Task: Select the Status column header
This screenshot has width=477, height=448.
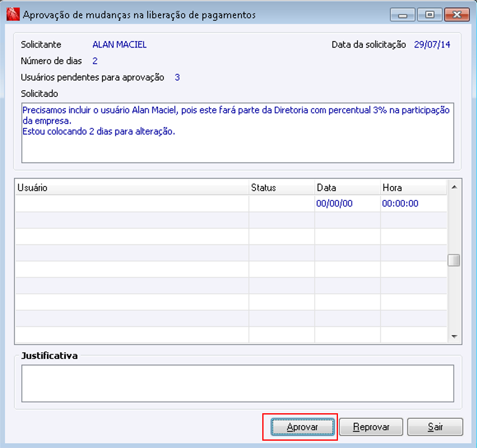Action: pos(282,188)
